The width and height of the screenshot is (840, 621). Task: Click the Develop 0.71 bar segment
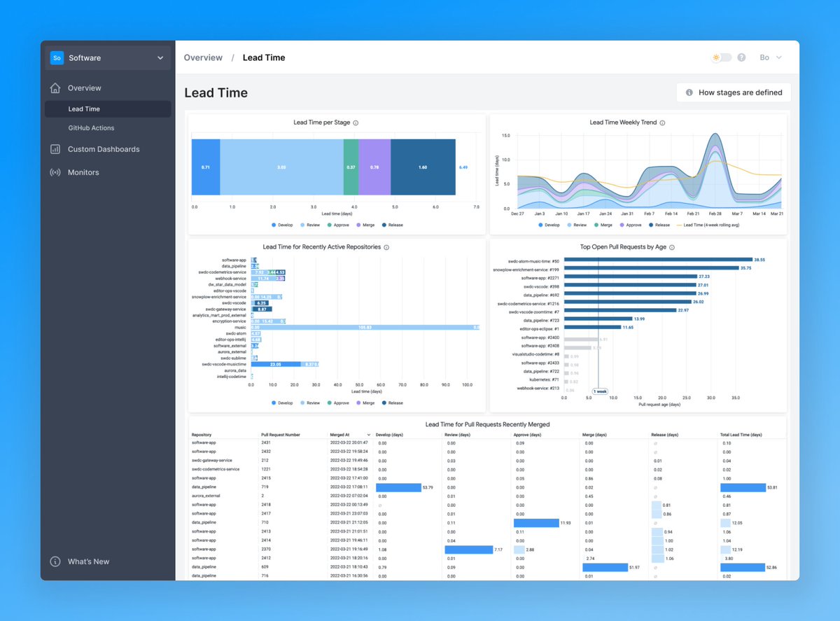coord(206,168)
